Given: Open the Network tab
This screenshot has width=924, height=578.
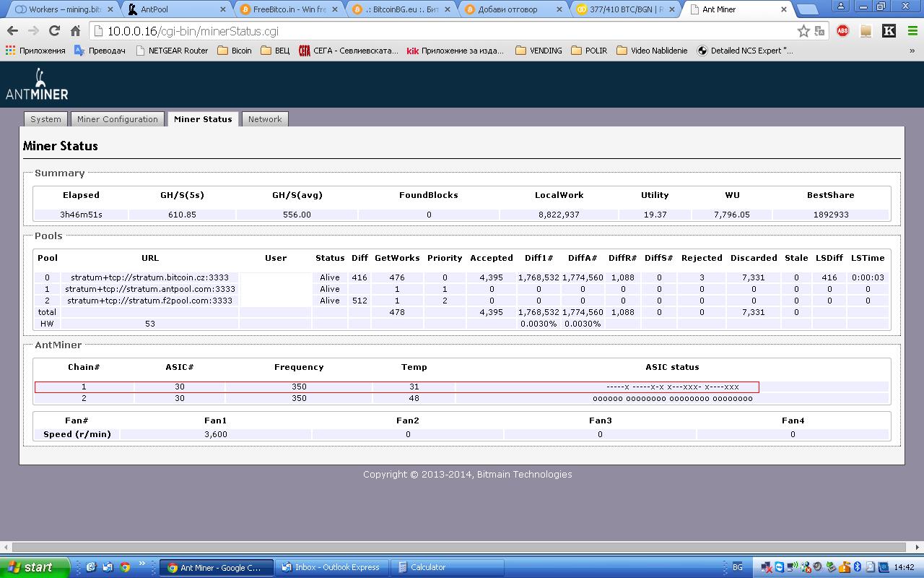Looking at the screenshot, I should (265, 119).
